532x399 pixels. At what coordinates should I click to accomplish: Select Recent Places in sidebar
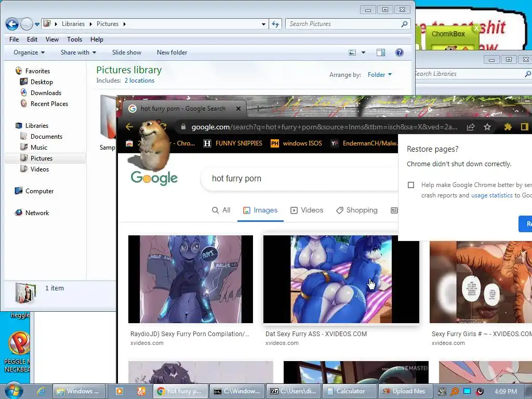44,104
